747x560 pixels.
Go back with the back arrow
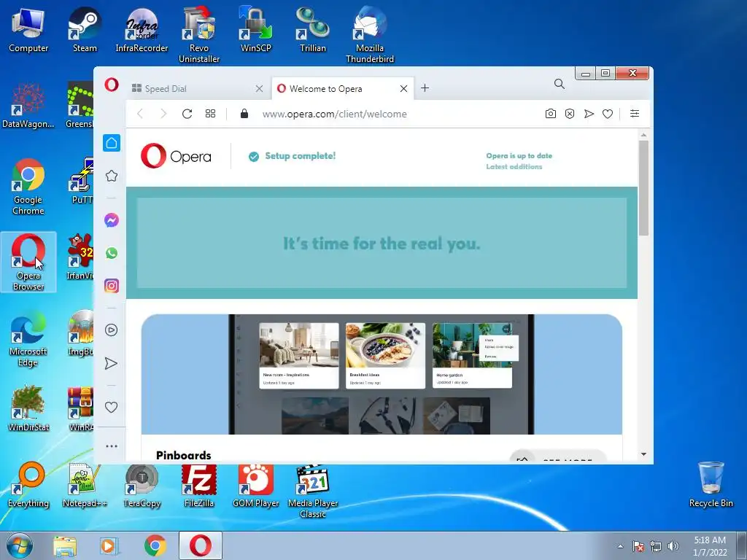(140, 114)
